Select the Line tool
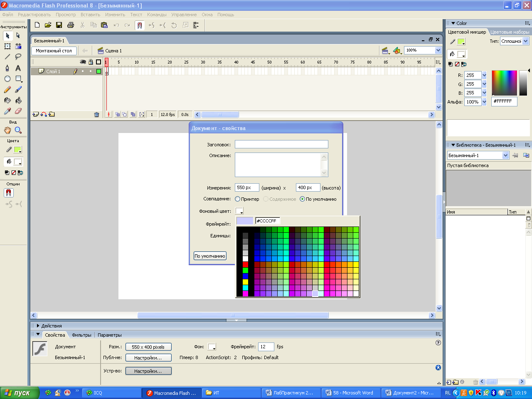This screenshot has height=399, width=532. click(7, 57)
